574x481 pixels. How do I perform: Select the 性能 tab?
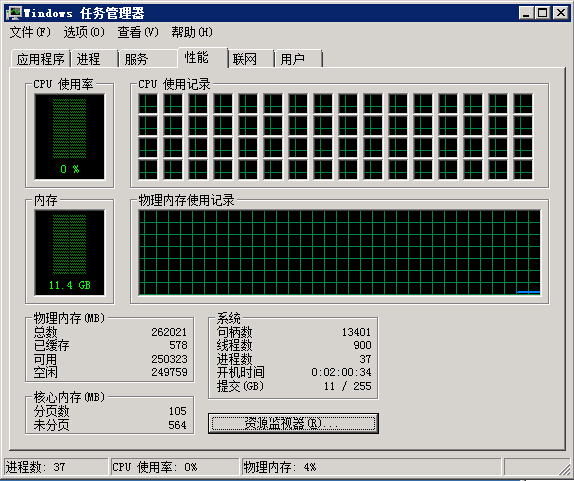[x=202, y=57]
